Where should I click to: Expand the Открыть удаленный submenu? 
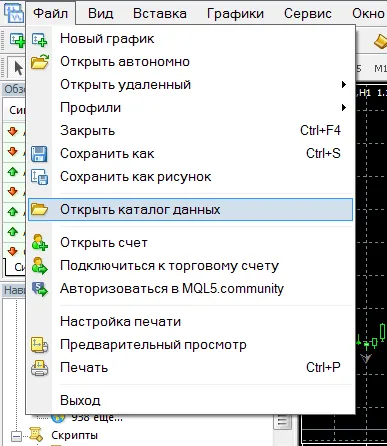pos(190,85)
